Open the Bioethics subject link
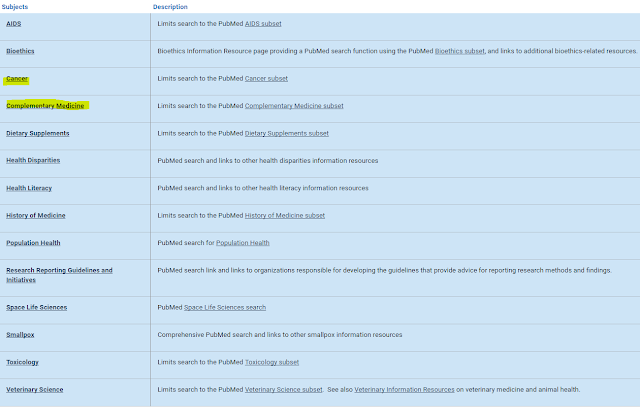Image resolution: width=640 pixels, height=408 pixels. [x=20, y=51]
